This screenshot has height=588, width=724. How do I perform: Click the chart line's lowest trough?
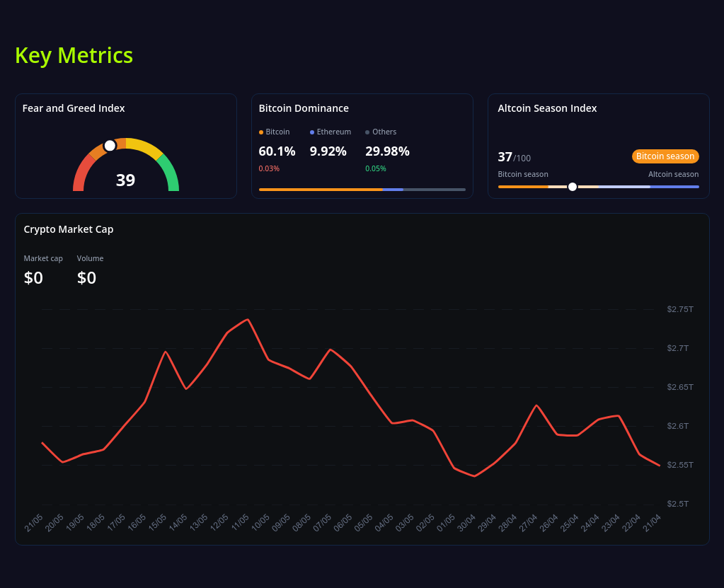click(475, 475)
